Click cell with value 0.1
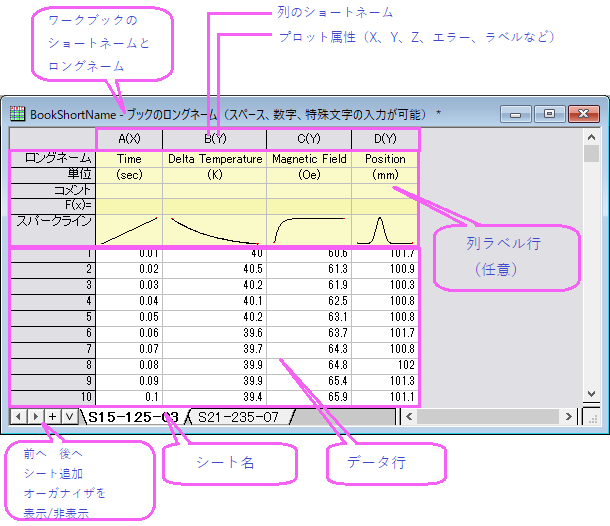 [x=129, y=397]
